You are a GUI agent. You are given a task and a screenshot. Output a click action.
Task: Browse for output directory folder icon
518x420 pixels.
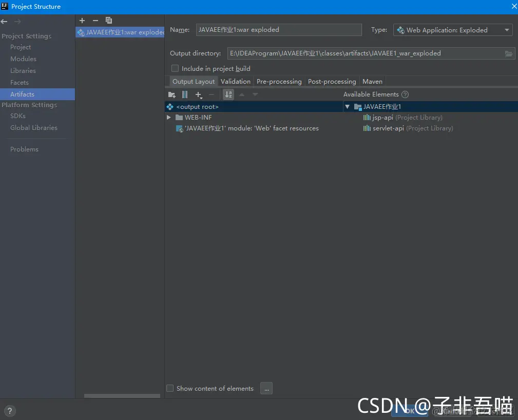[x=509, y=53]
